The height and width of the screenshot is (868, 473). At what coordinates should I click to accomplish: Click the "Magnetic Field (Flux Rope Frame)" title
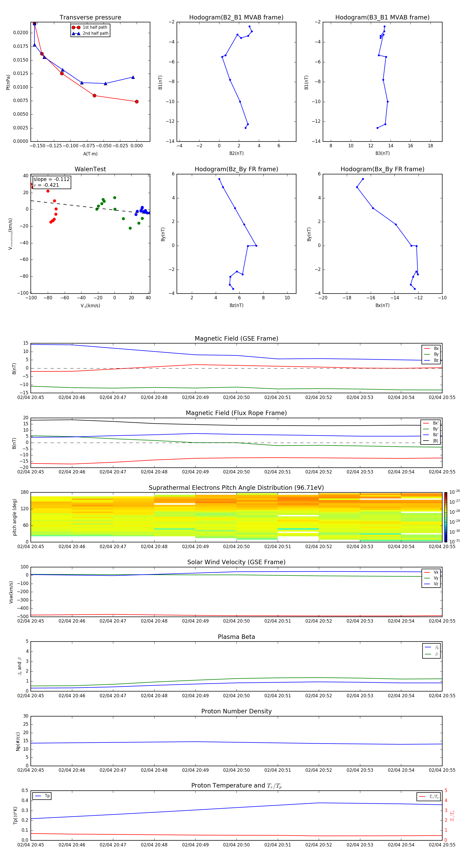pyautogui.click(x=236, y=413)
